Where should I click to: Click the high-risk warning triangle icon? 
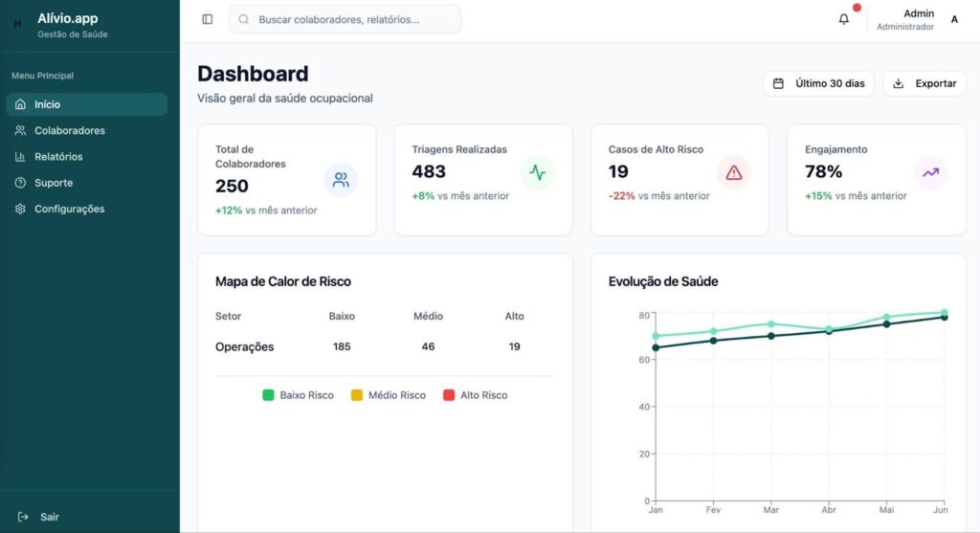734,173
